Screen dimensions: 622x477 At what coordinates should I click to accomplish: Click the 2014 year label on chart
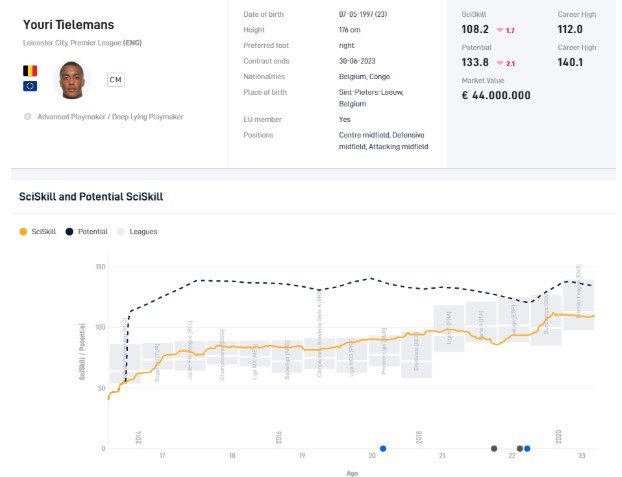click(x=138, y=437)
